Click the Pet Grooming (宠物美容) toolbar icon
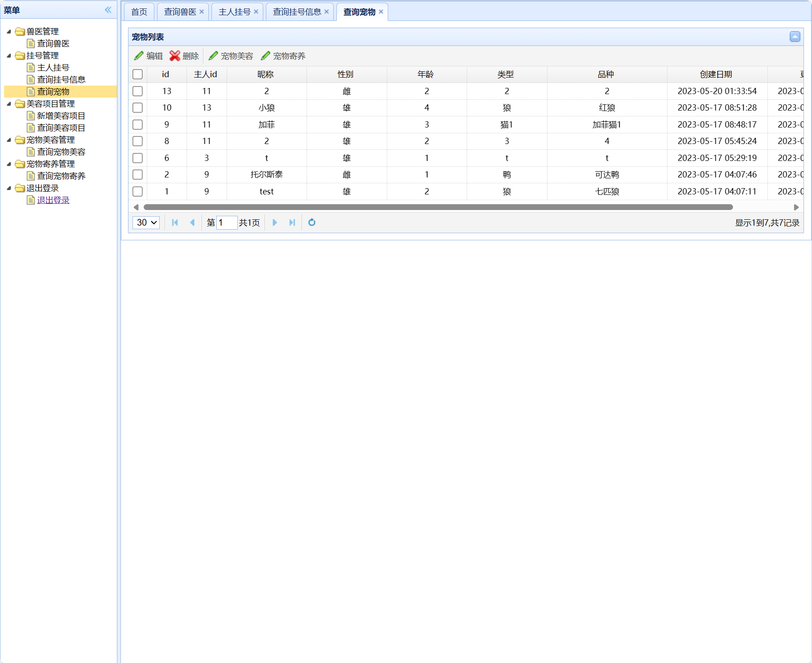 [x=213, y=56]
